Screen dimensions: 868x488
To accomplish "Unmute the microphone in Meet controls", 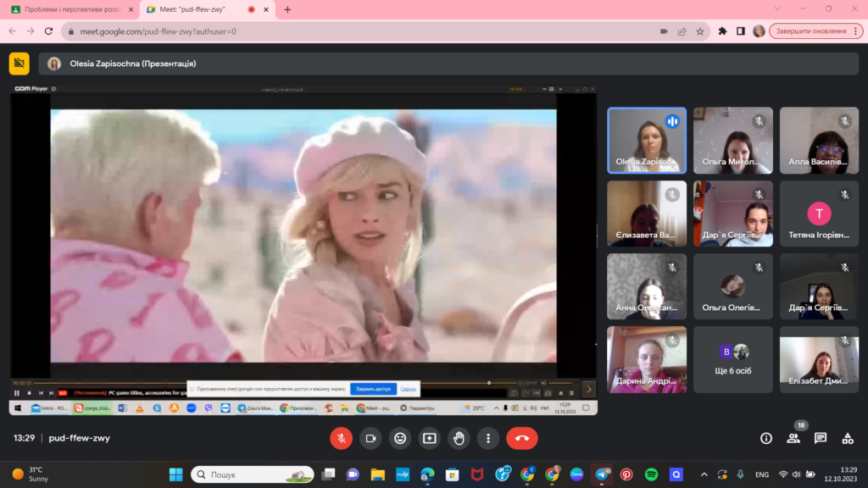I will 341,438.
